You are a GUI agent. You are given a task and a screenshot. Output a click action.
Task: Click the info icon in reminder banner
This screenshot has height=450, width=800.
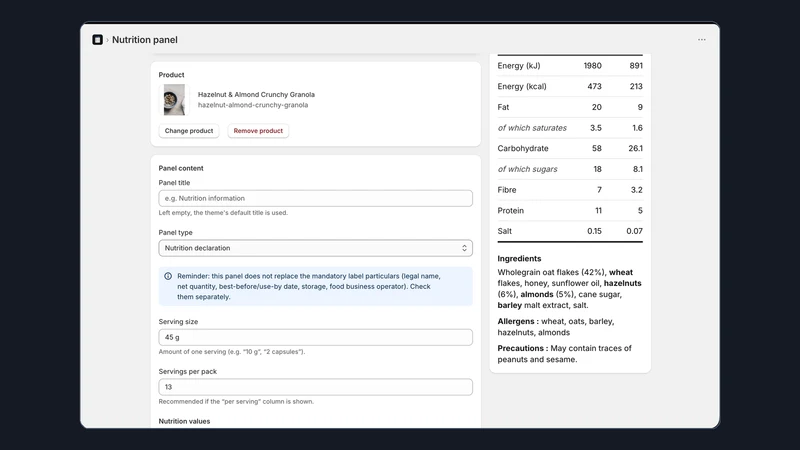(x=168, y=276)
